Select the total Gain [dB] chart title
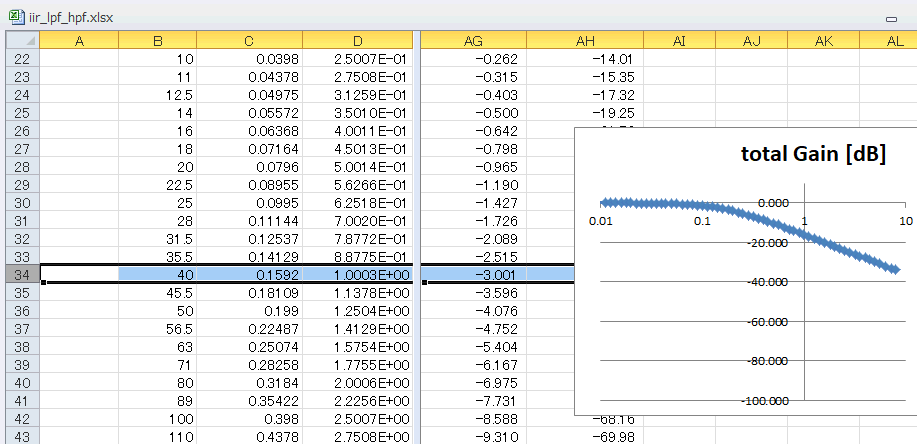This screenshot has height=444, width=917. (813, 154)
